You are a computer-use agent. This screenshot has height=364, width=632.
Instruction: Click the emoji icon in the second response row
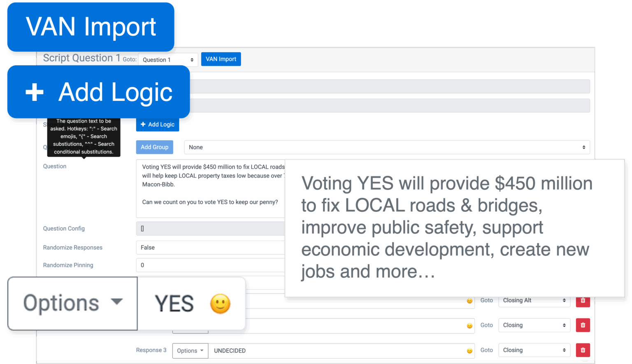(469, 326)
